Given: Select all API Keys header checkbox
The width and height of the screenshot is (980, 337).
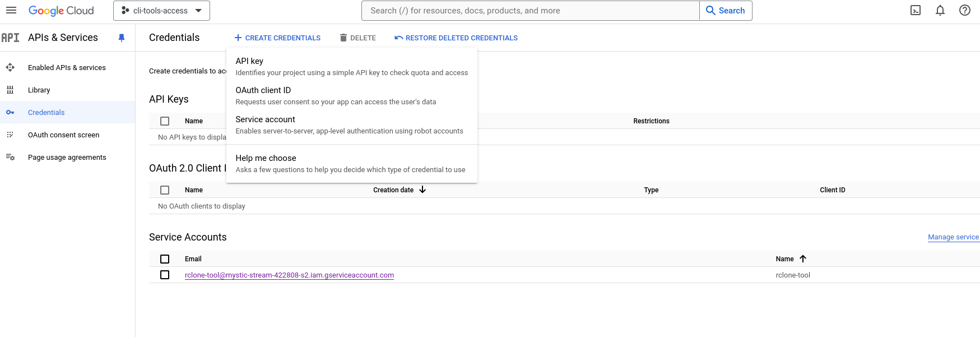Looking at the screenshot, I should [x=165, y=121].
